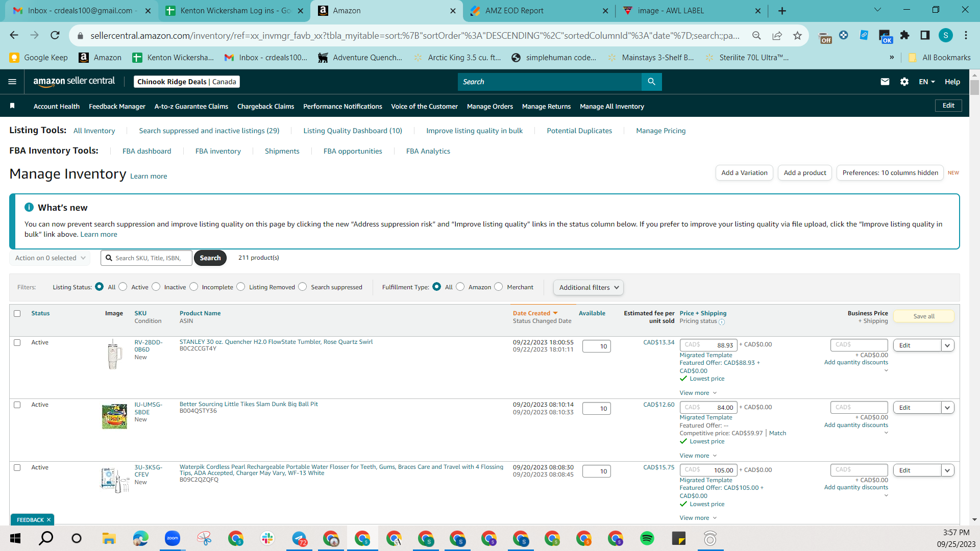Viewport: 980px width, 551px height.
Task: Click the STANLEY tumbler product thumbnail
Action: [114, 354]
